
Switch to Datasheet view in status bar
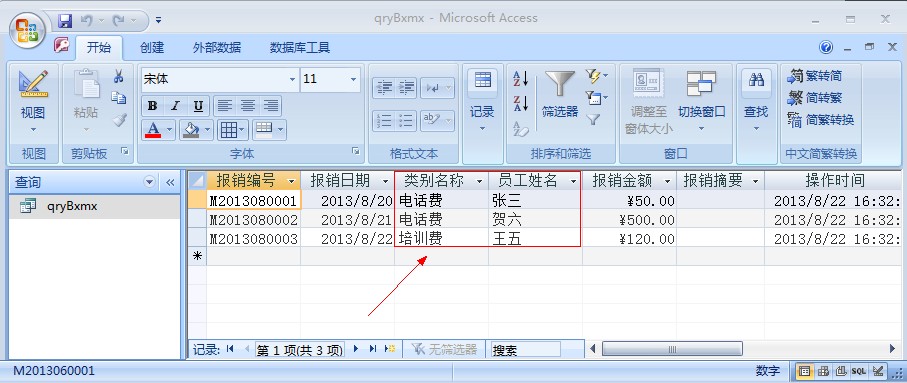point(804,371)
